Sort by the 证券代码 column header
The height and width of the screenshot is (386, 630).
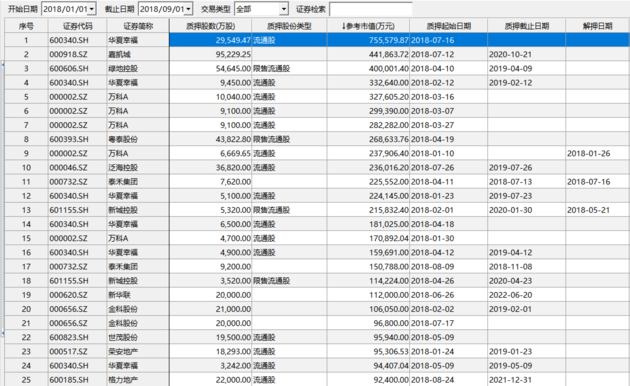[78, 26]
